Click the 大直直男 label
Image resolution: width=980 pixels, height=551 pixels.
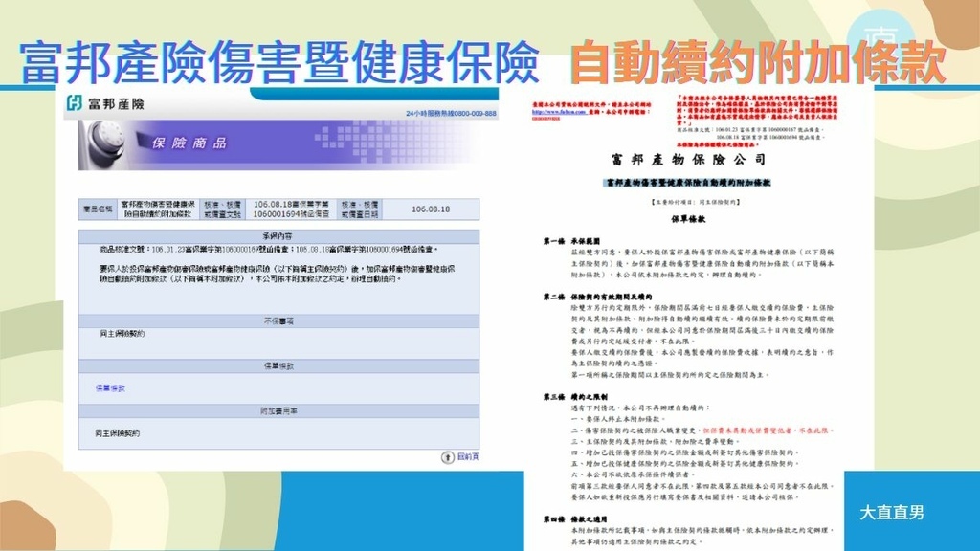(891, 513)
